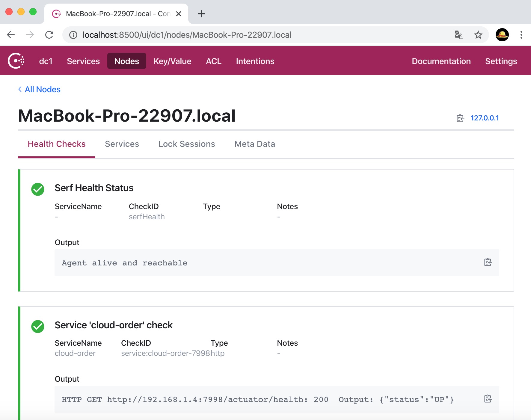The height and width of the screenshot is (420, 531).
Task: Copy the node IP address via its clipboard icon
Action: (x=460, y=118)
